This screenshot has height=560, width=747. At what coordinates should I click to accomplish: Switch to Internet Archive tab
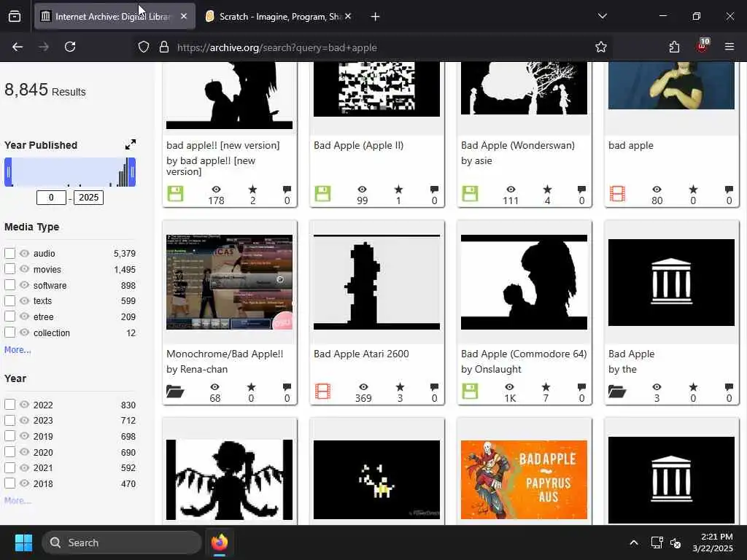coord(115,16)
